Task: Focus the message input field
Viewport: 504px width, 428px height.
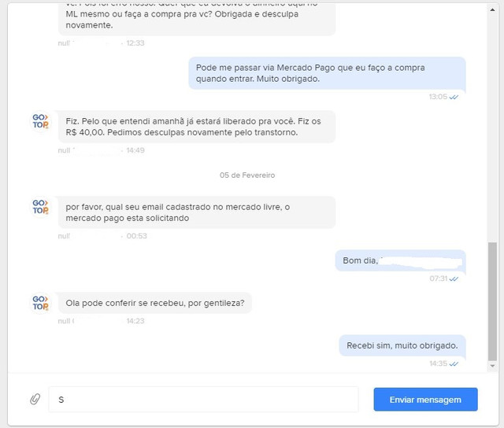Action: click(x=203, y=400)
